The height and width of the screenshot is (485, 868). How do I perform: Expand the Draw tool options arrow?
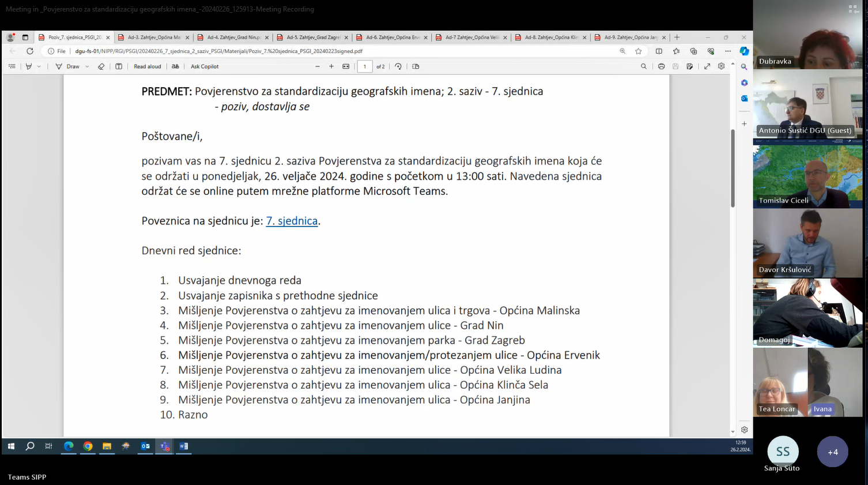(87, 66)
